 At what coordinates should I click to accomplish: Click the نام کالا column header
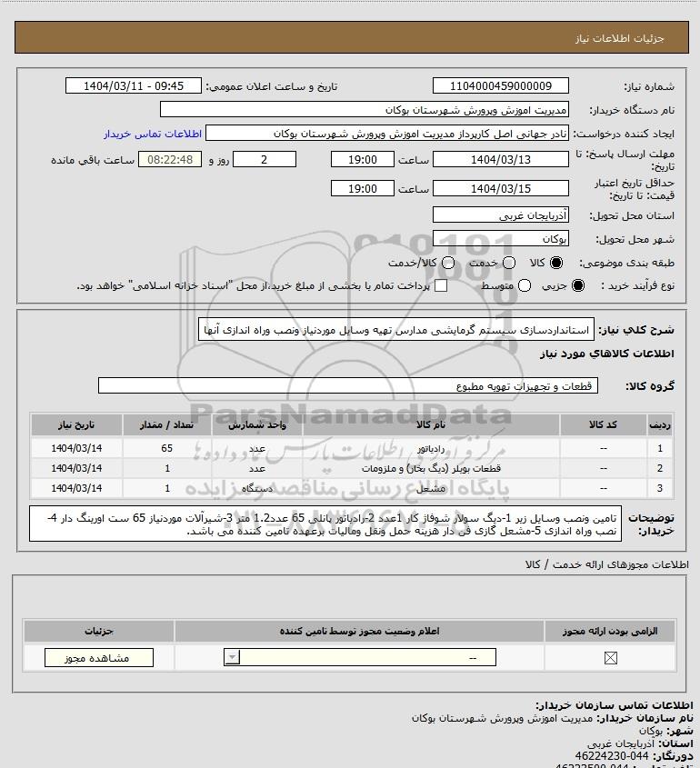[431, 424]
